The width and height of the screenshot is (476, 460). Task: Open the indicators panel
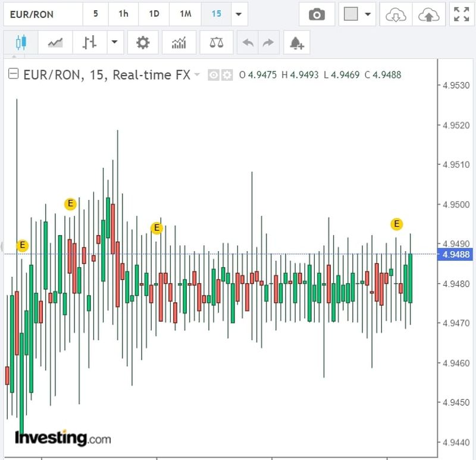(178, 43)
